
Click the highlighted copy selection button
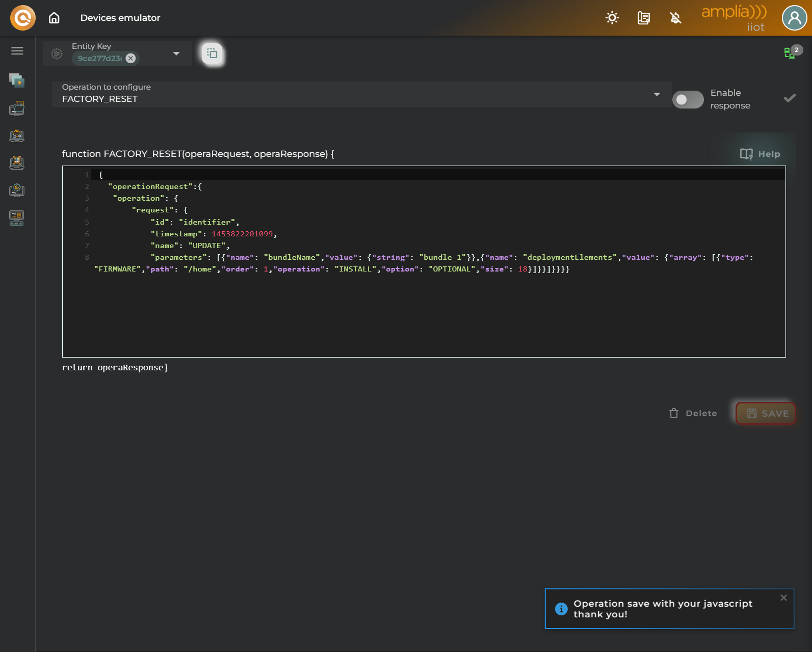point(213,53)
